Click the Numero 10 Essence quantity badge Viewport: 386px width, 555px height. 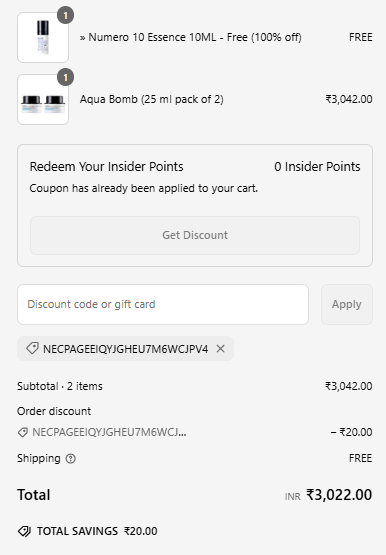(x=65, y=16)
